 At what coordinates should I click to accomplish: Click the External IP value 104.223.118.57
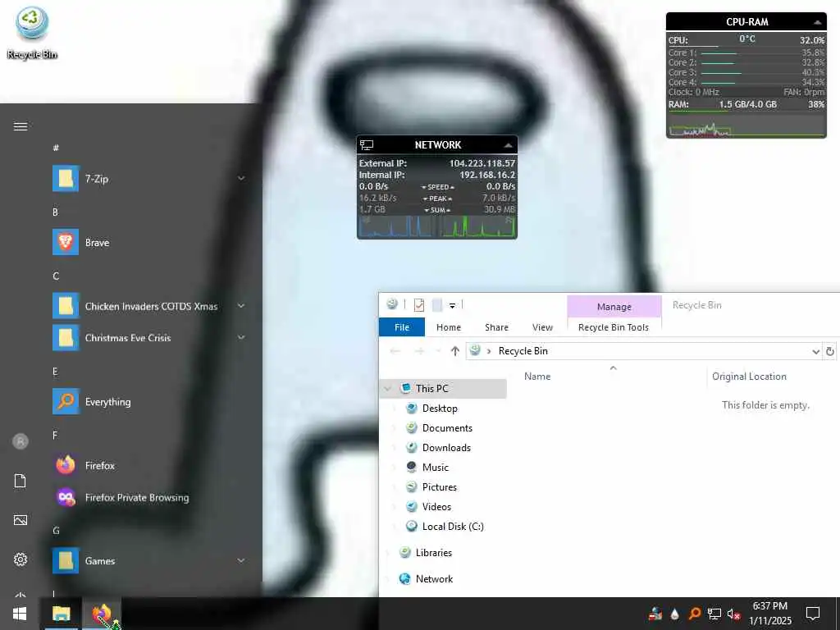coord(482,163)
